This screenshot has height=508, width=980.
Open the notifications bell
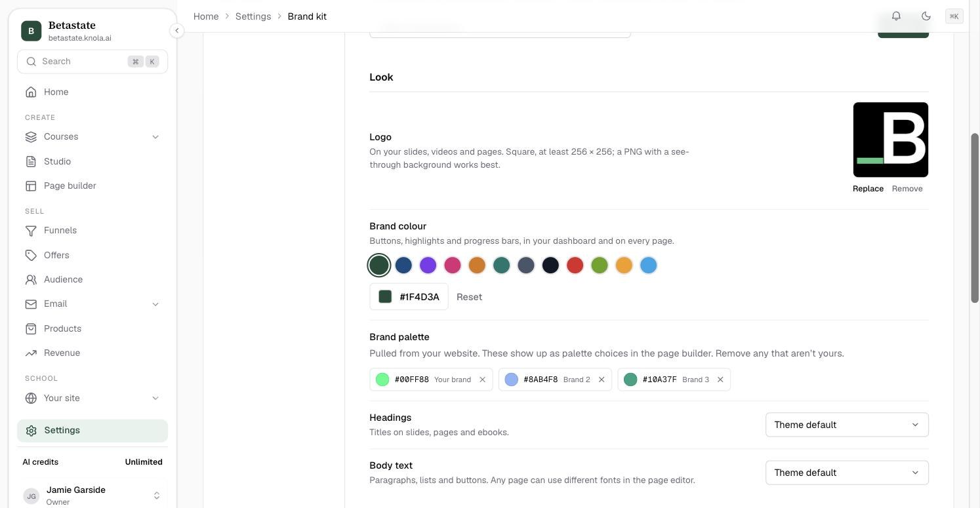(896, 16)
